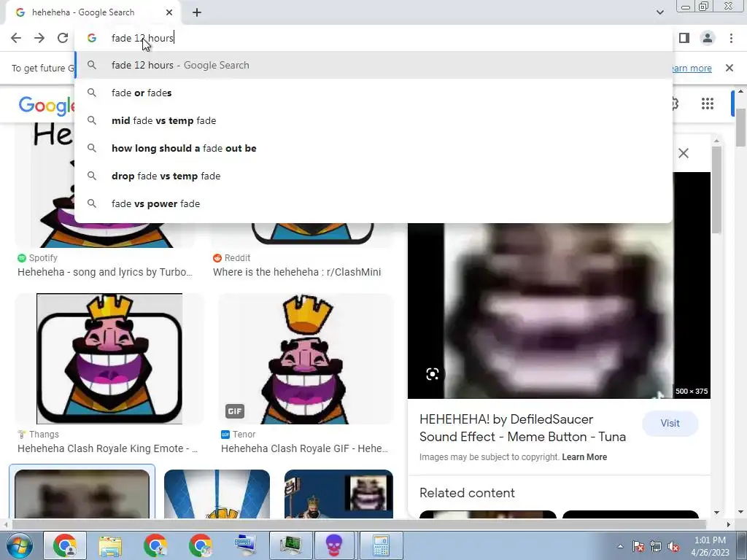Choose suggestion 'fade or fades'
This screenshot has width=747, height=560.
[373, 93]
